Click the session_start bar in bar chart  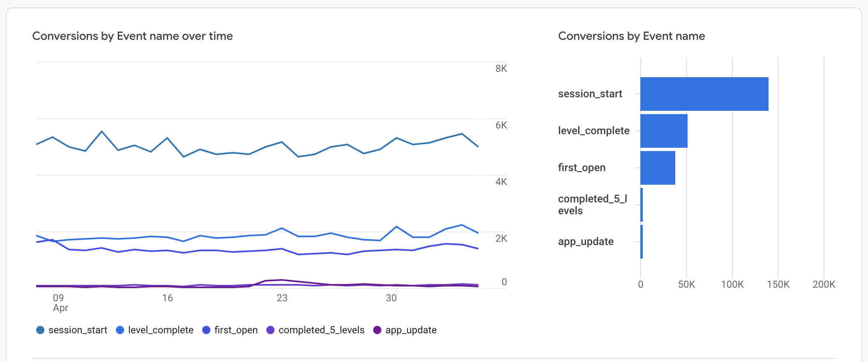click(x=704, y=94)
